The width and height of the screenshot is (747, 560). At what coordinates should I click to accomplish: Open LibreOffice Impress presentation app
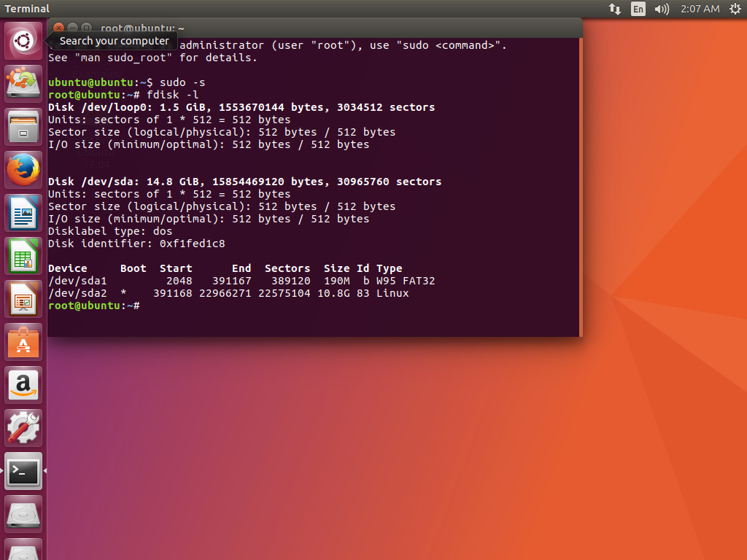point(23,299)
